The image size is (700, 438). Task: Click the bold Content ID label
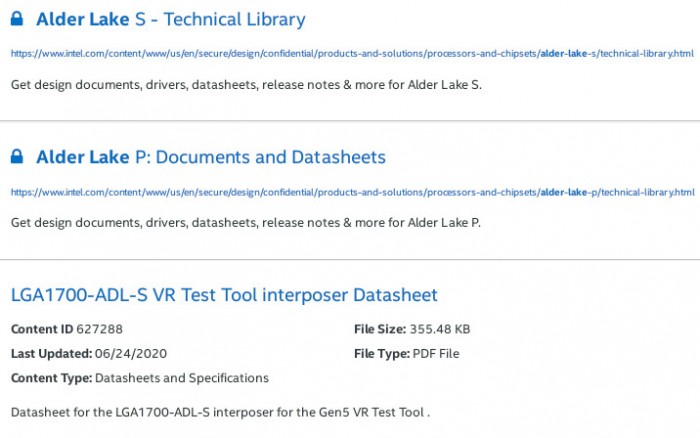coord(42,329)
